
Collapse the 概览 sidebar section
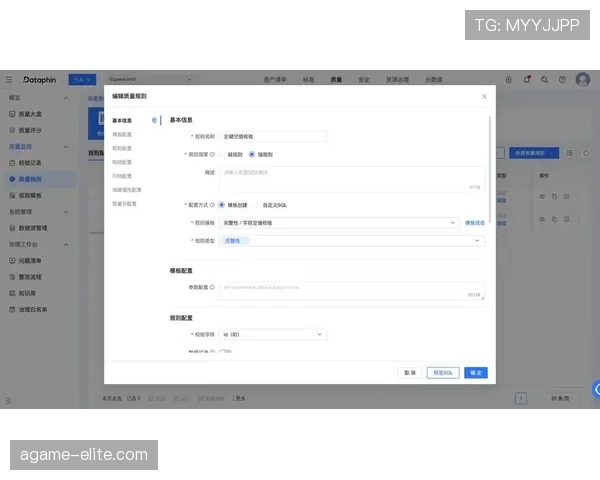pos(66,98)
